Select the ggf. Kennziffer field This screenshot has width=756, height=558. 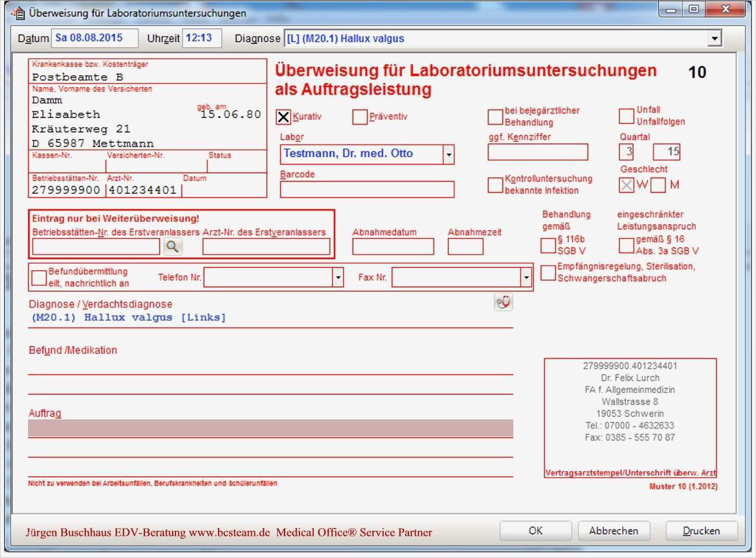tap(538, 152)
